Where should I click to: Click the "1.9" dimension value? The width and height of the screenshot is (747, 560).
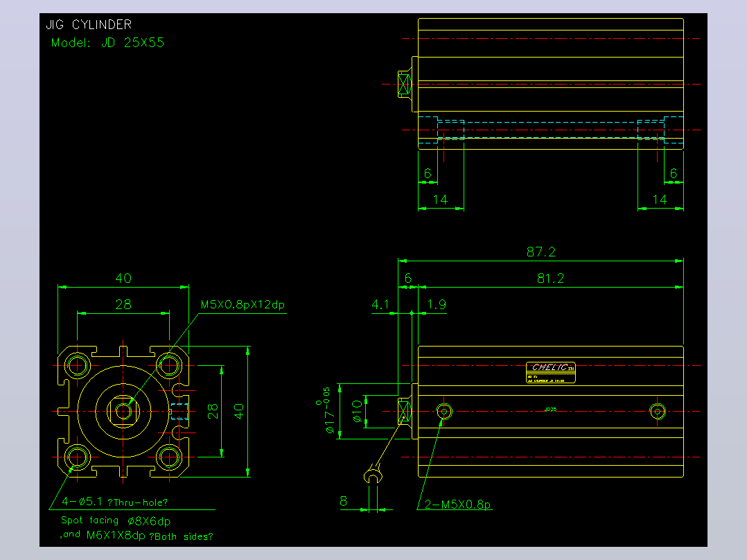click(x=437, y=304)
